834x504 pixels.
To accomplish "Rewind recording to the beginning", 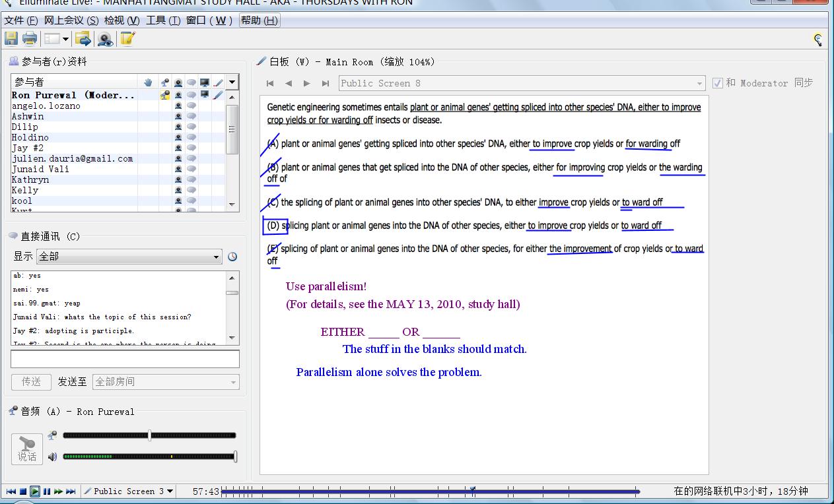I will (11, 491).
